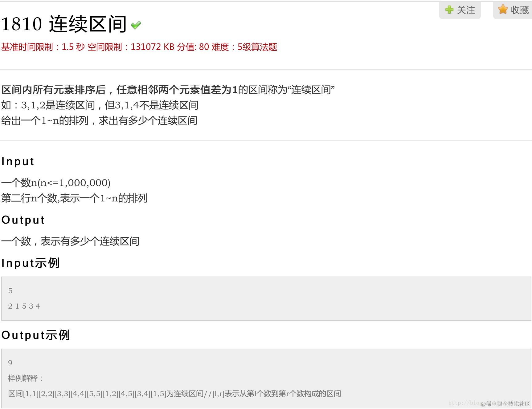Click the sample input line '2 1 5 3 4'

click(24, 306)
